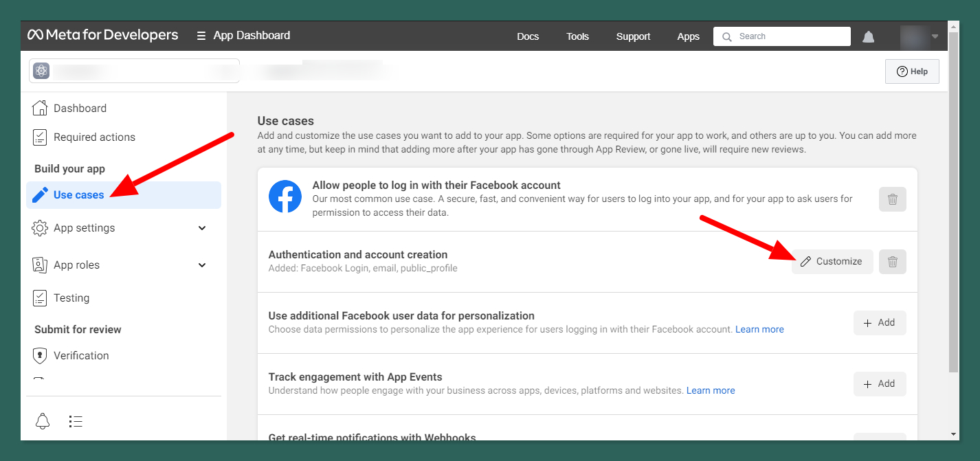Select Use cases in the sidebar
980x461 pixels.
click(78, 195)
